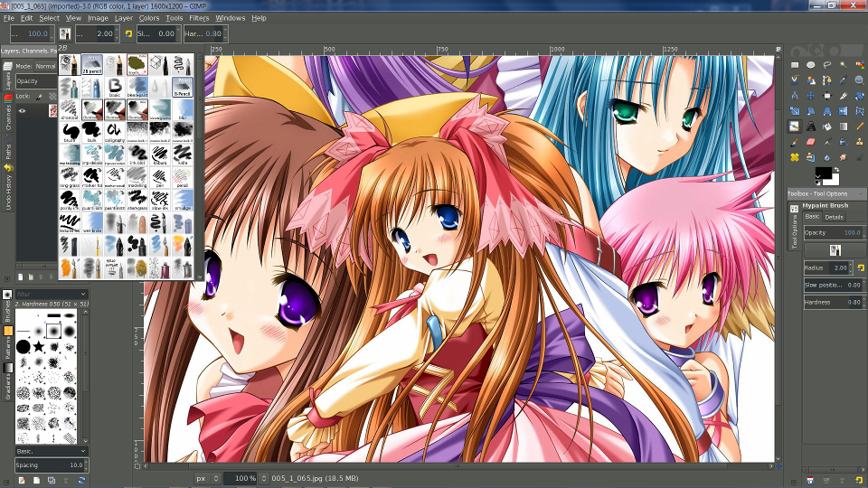Select the Text tool
The width and height of the screenshot is (868, 488).
pyautogui.click(x=811, y=127)
